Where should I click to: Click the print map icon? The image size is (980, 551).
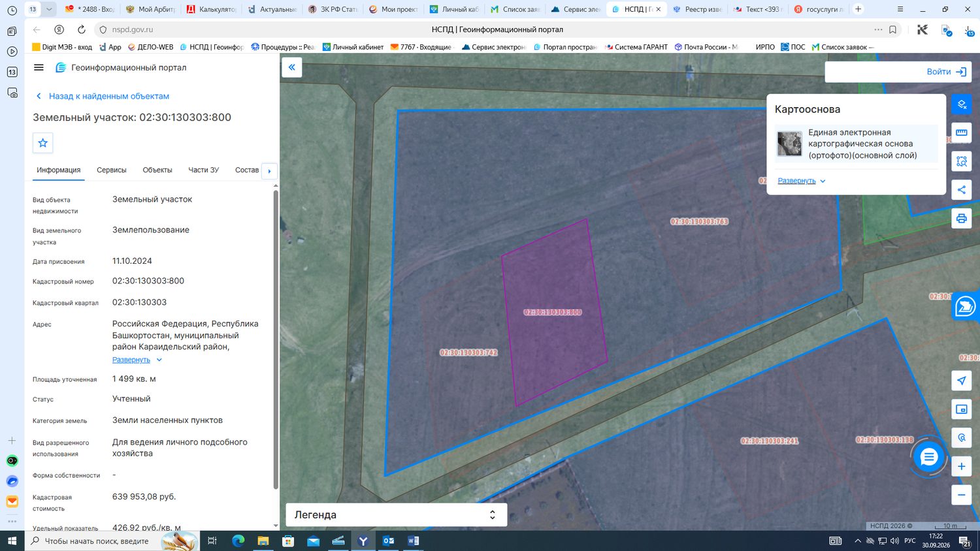(x=961, y=218)
